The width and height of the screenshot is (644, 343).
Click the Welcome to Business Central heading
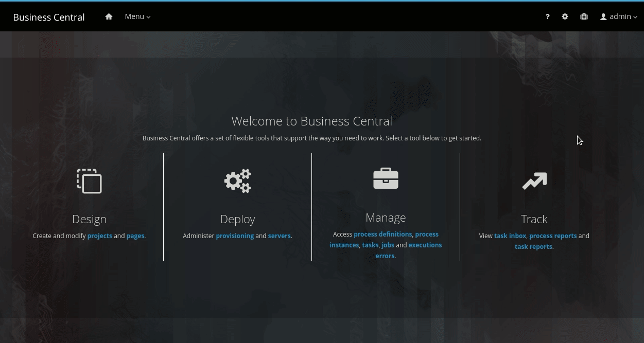tap(312, 121)
